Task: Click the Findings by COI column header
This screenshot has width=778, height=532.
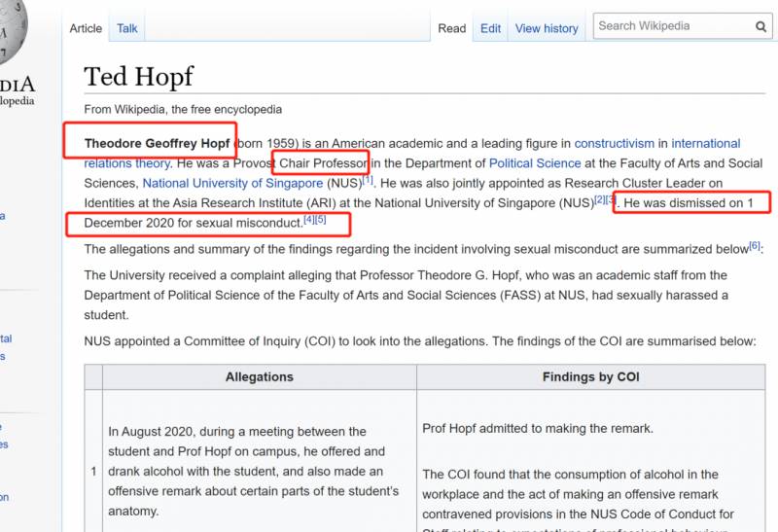Action: click(590, 377)
